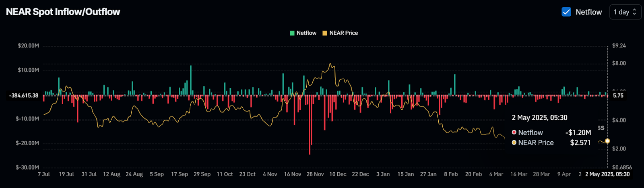Image resolution: width=644 pixels, height=188 pixels.
Task: Click the 9 Apr date label
Action: point(564,174)
